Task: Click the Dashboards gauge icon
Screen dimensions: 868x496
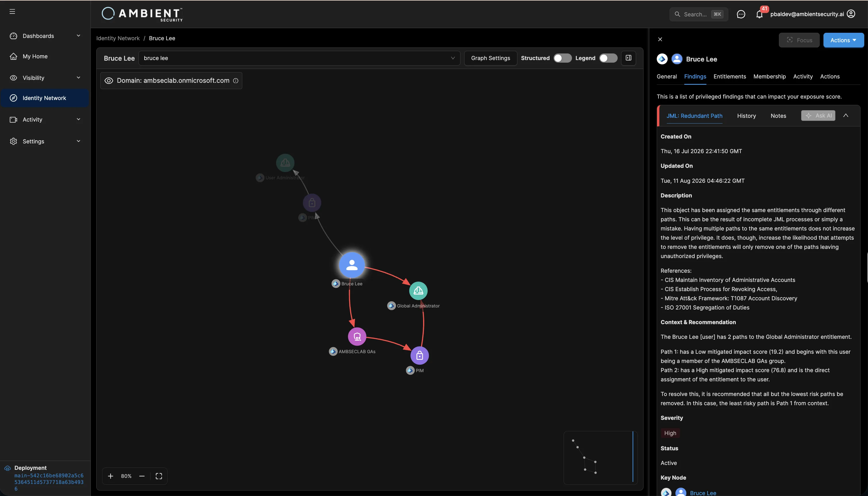Action: point(13,36)
